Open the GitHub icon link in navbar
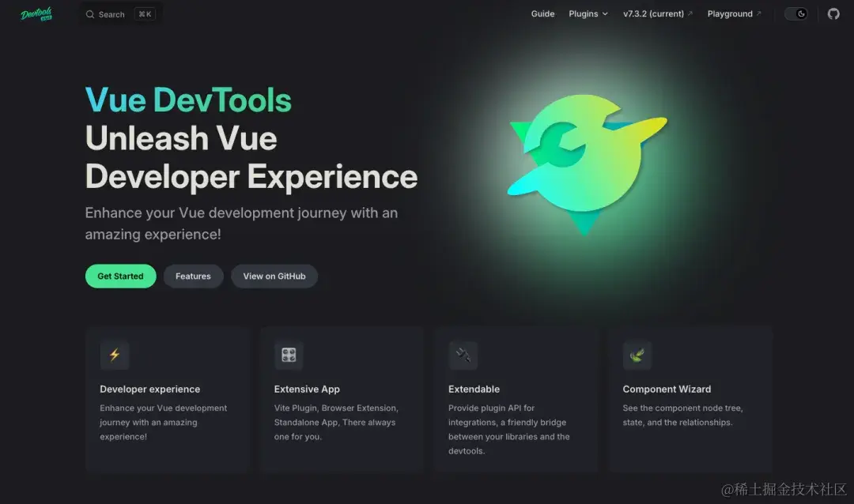The image size is (854, 504). pos(833,13)
